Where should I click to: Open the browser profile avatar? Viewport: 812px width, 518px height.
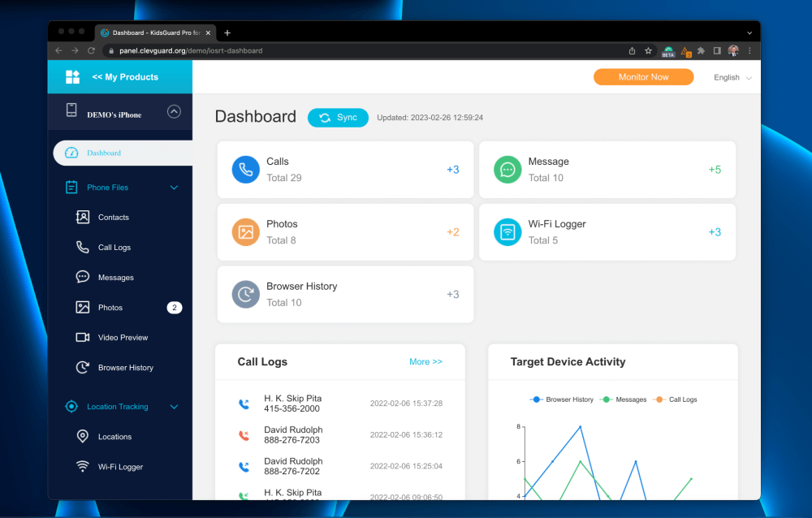coord(733,51)
